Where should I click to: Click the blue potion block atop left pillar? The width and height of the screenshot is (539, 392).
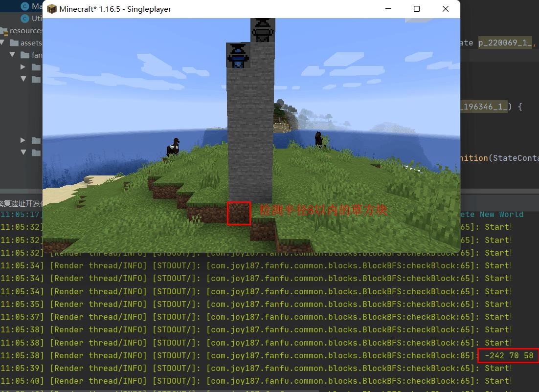[238, 55]
